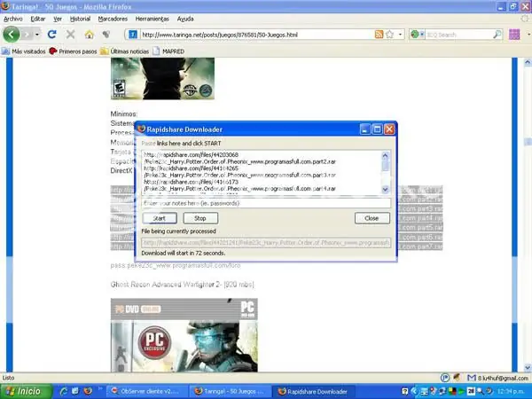Click the Harry Potter game cover image

pos(162,78)
